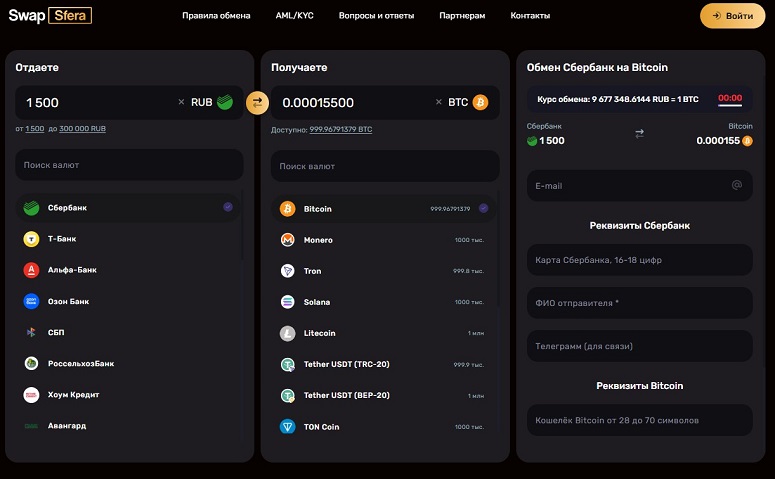Select the Т-Банк icon

pos(31,239)
